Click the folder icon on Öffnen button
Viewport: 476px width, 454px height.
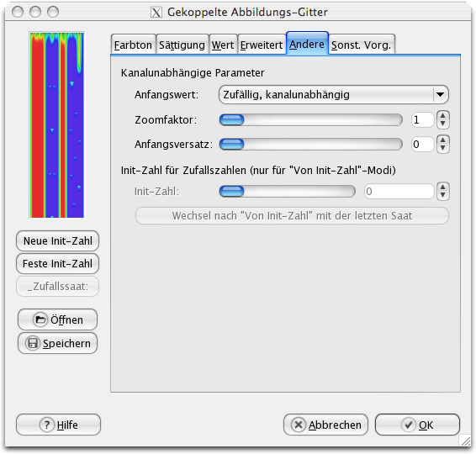coord(40,319)
